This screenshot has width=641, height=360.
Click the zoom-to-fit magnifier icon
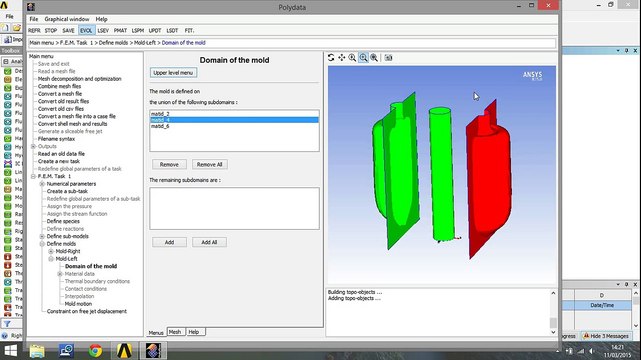tap(374, 58)
